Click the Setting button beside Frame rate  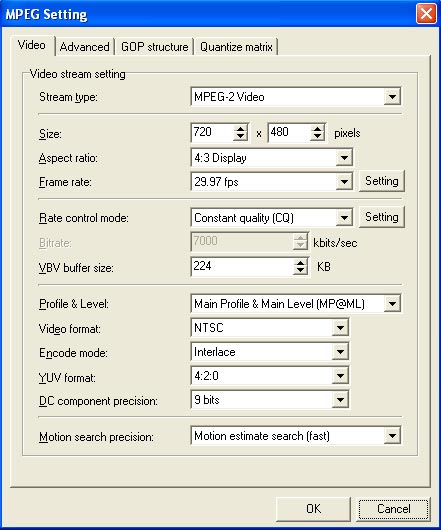[x=382, y=181]
